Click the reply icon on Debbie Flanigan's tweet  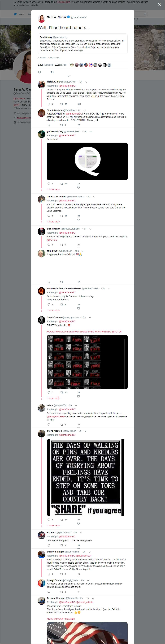(x=49, y=574)
